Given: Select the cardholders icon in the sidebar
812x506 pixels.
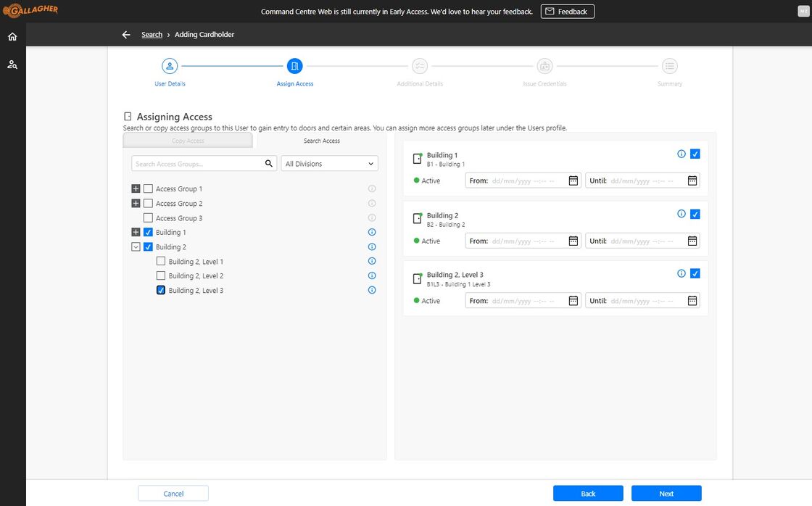Looking at the screenshot, I should [12, 64].
